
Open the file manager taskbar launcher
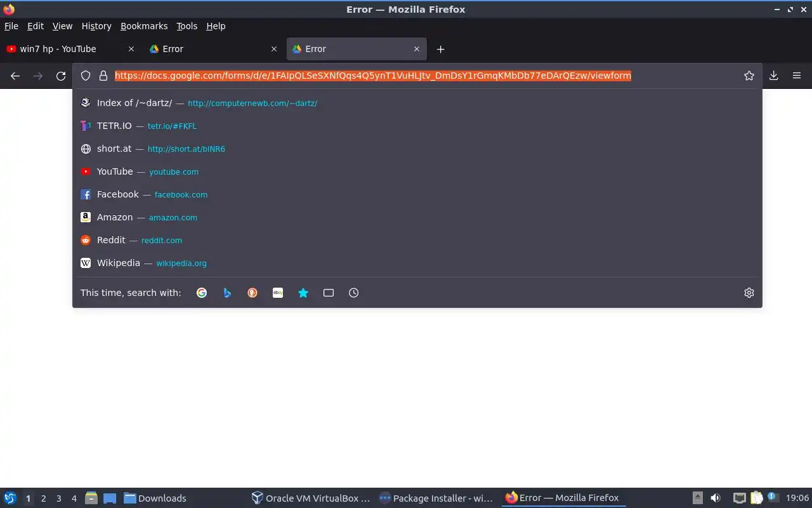91,498
